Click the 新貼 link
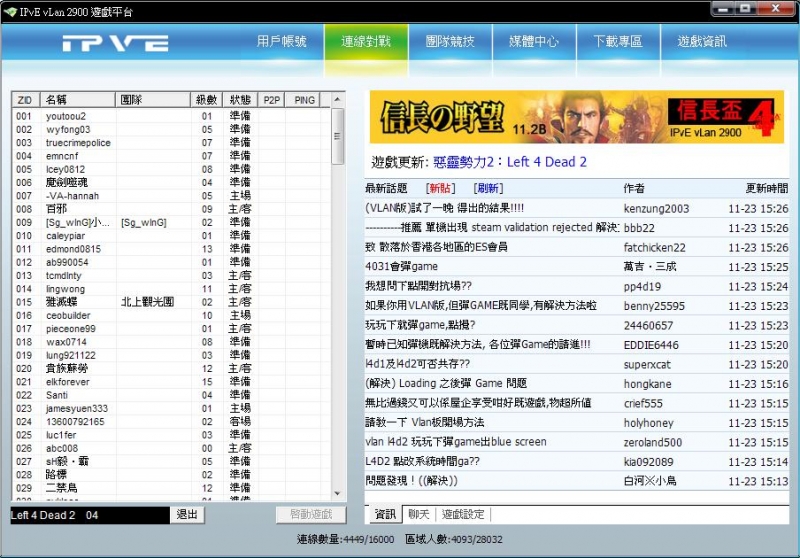This screenshot has width=800, height=558. (440, 188)
